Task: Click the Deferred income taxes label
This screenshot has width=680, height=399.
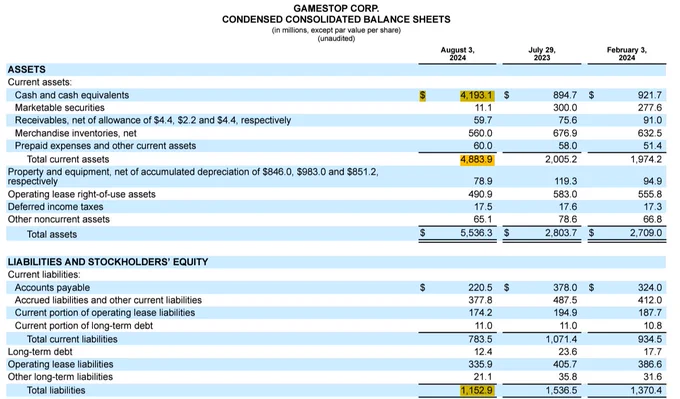Action: [x=56, y=206]
